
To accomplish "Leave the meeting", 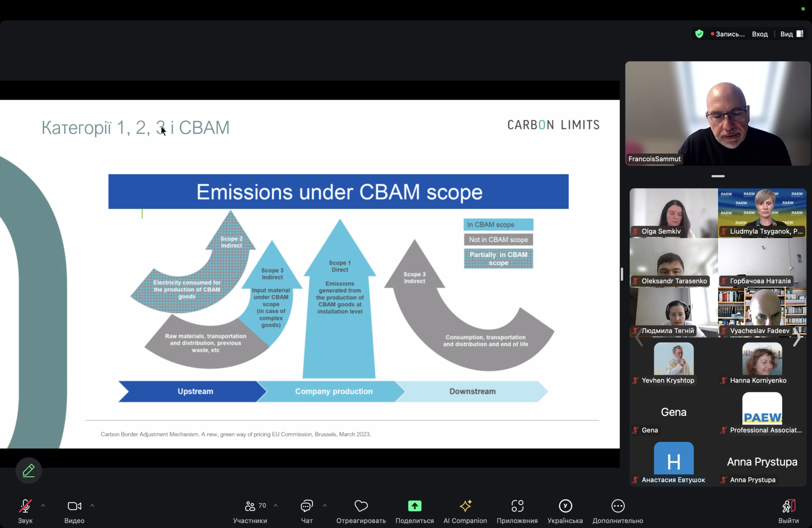I will [788, 506].
